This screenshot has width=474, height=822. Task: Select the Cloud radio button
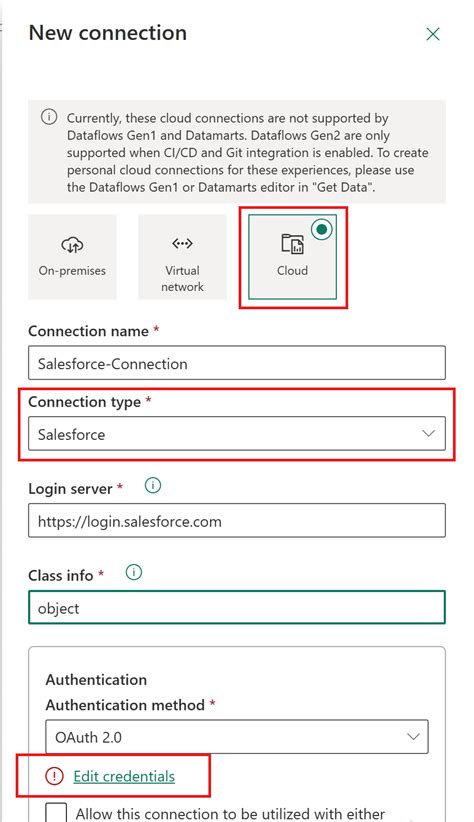[x=322, y=230]
